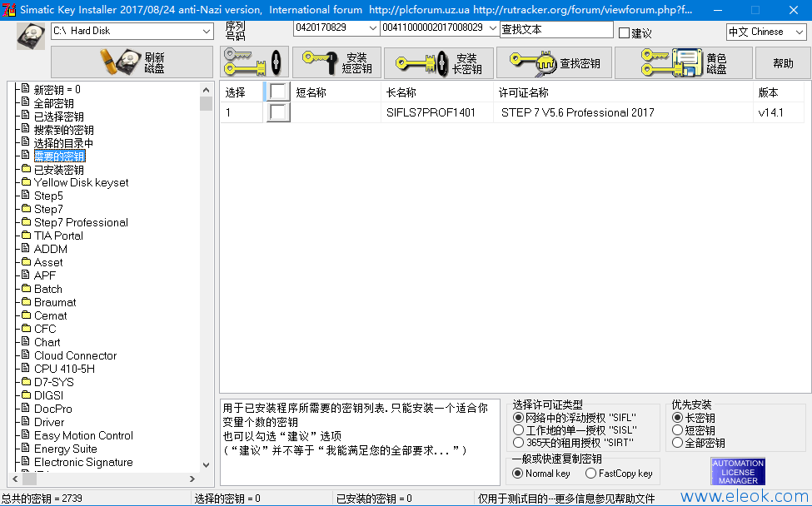Click the Step5 document icon
Screen dimensions: 812x506
click(x=25, y=195)
